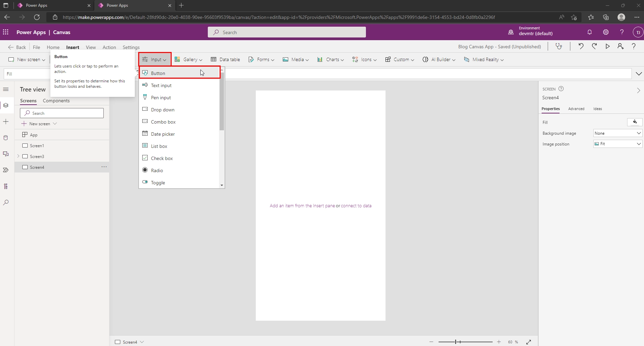Open Search magnifier in left rail
This screenshot has height=346, width=644.
pos(6,203)
